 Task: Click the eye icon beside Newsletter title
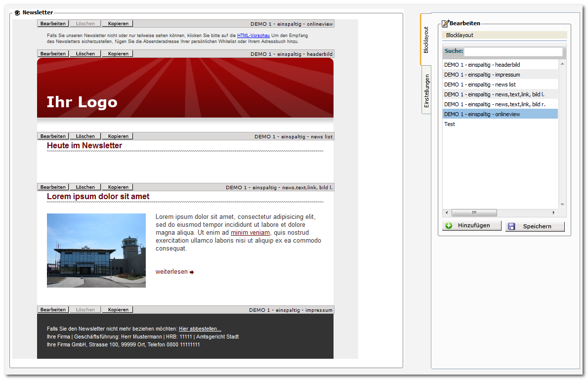pos(17,13)
